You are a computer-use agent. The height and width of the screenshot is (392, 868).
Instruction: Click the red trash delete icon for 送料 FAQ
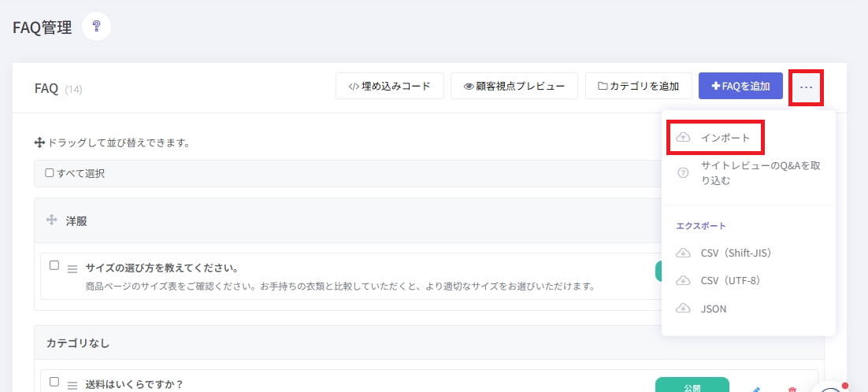792,389
